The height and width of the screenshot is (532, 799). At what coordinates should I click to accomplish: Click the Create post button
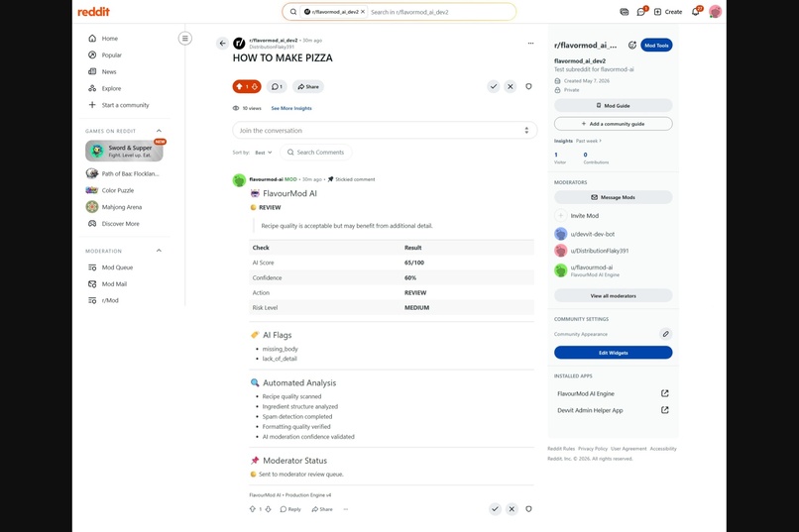click(x=668, y=12)
